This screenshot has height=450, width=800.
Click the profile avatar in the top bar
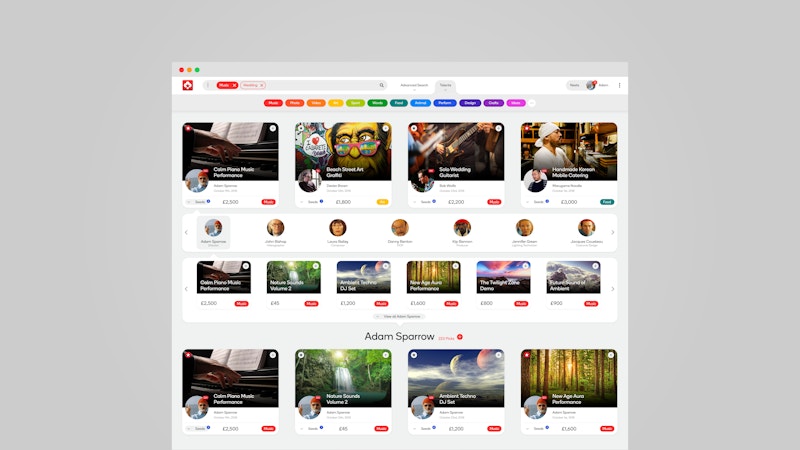(591, 85)
